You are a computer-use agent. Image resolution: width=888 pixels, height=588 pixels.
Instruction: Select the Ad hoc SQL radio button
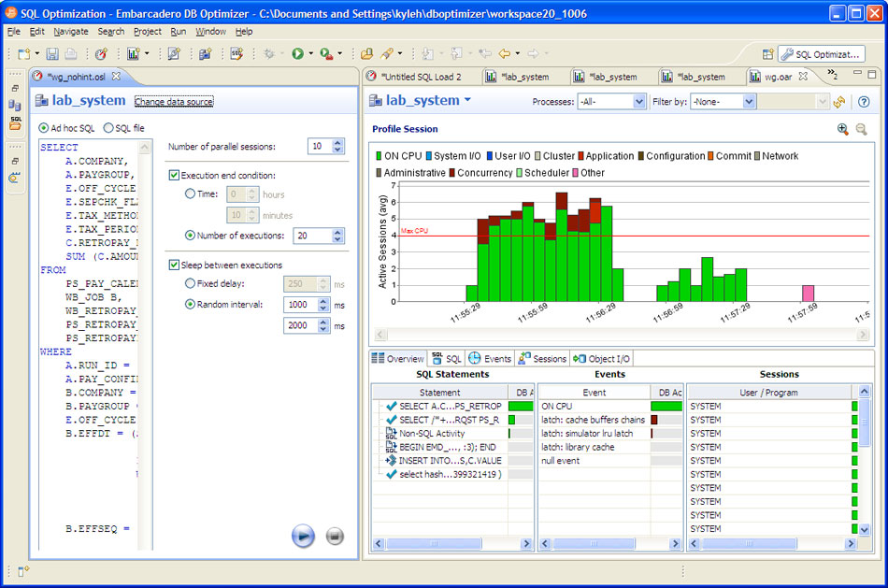44,128
